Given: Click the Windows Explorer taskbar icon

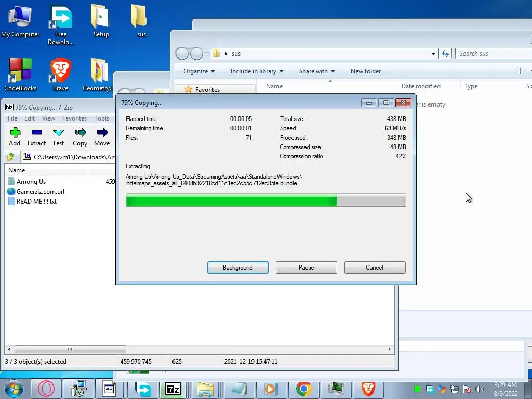Looking at the screenshot, I should pos(205,389).
